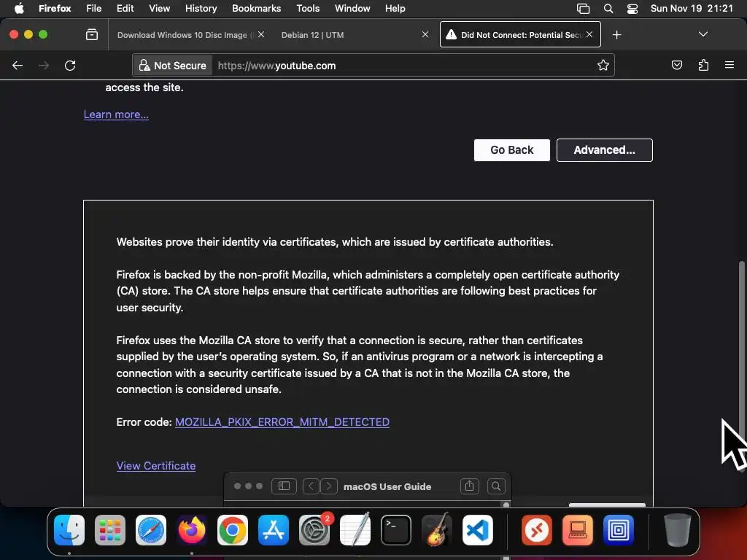
Task: Open TextEdit from the Dock
Action: tap(355, 530)
